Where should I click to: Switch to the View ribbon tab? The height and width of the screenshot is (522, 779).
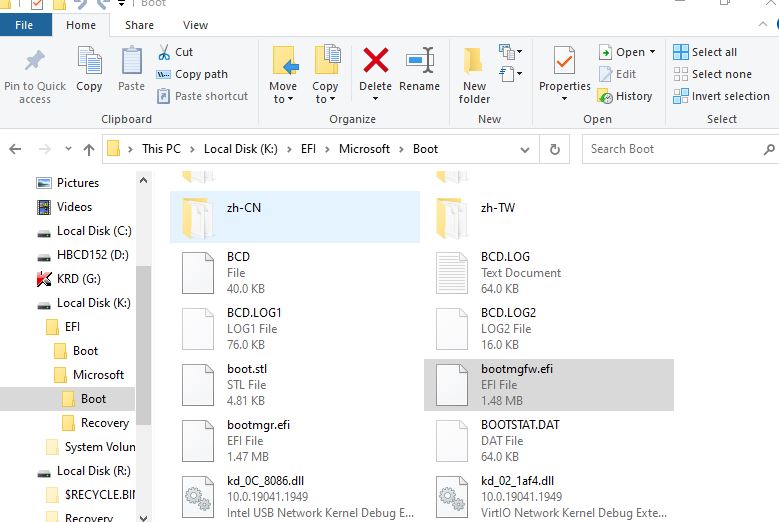[x=196, y=25]
